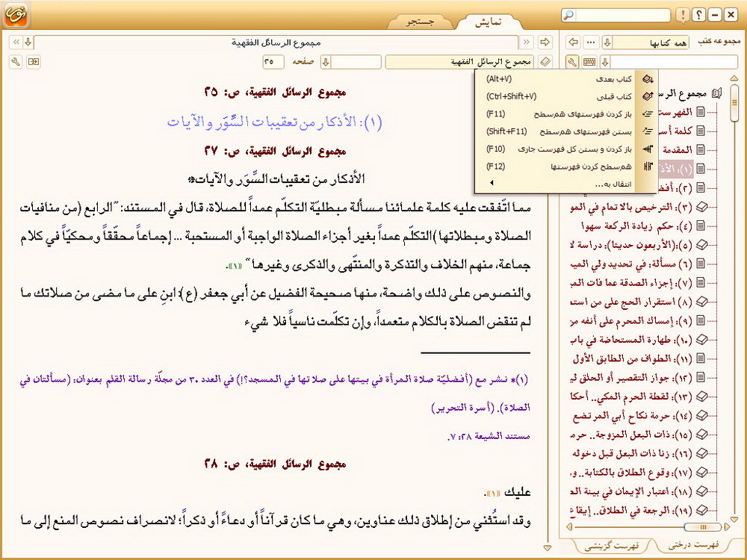The image size is (747, 560).
Task: Click the مجموع الرسائل الفقهية title bar
Action: (x=276, y=43)
